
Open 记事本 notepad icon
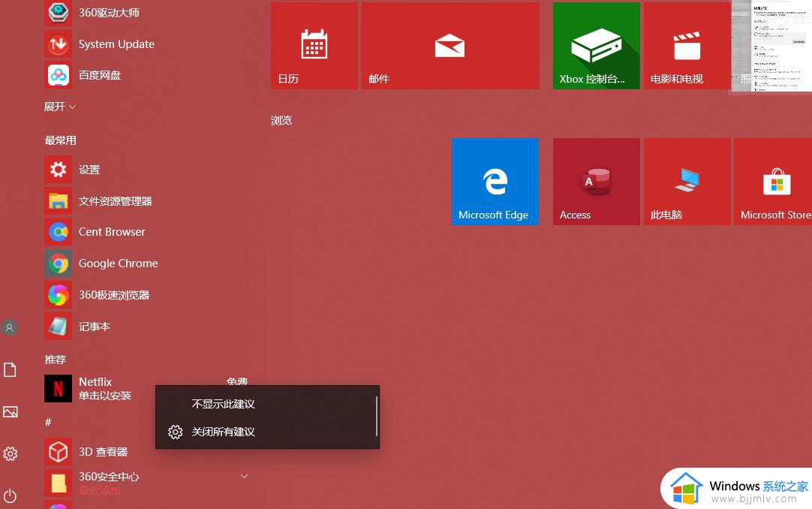(58, 327)
